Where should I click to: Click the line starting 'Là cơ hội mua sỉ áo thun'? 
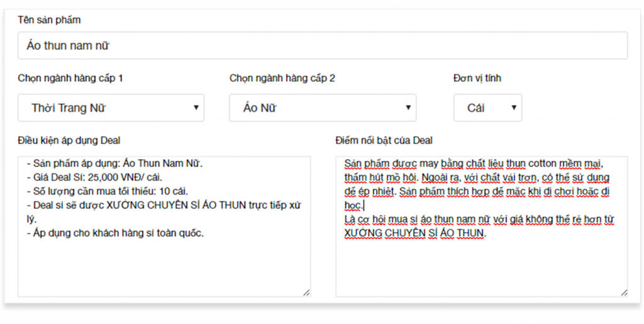(479, 220)
